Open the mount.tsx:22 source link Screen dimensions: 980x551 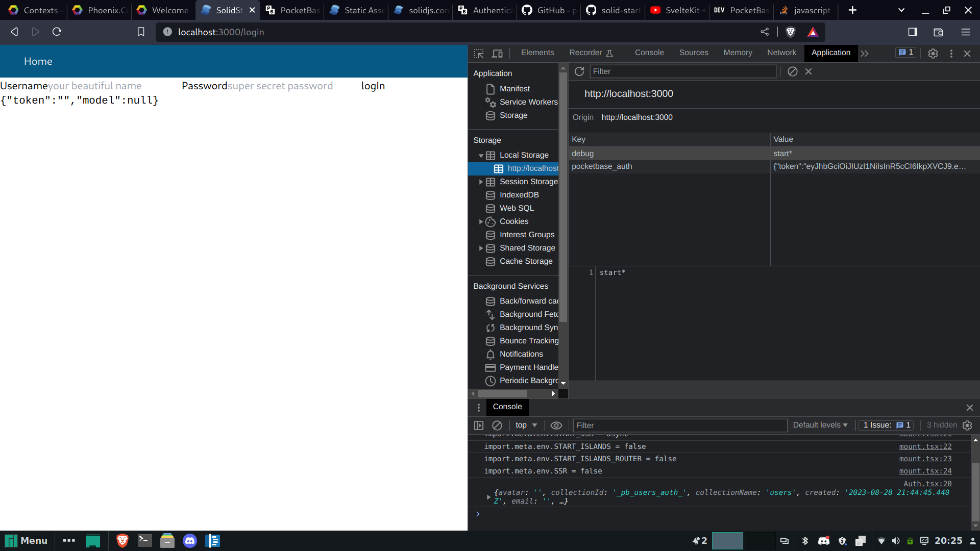925,446
